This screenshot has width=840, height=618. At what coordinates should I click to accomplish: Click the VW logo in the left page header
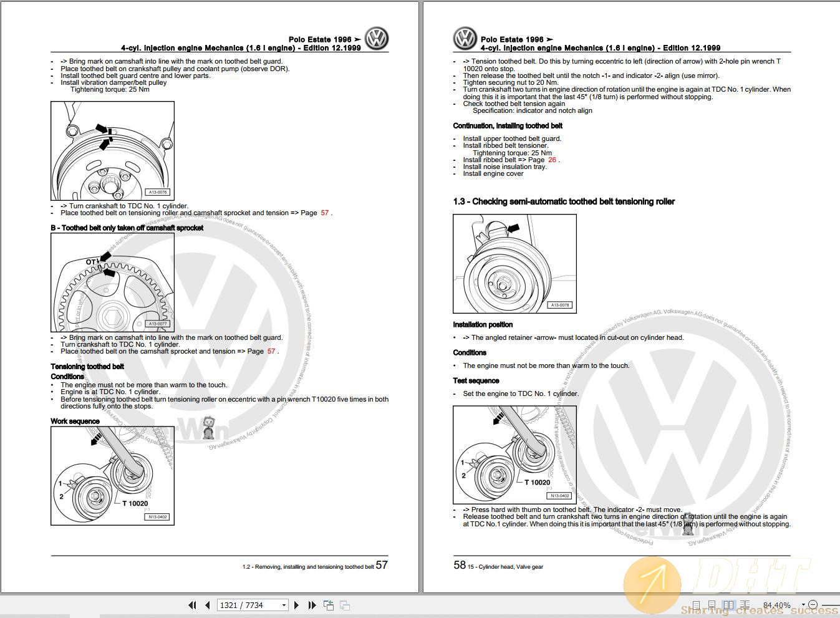377,39
